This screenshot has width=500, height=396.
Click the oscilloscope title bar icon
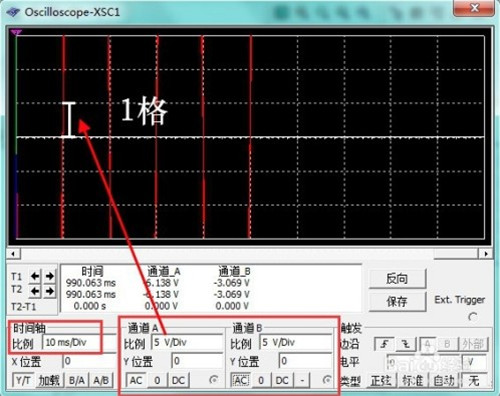pos(13,12)
